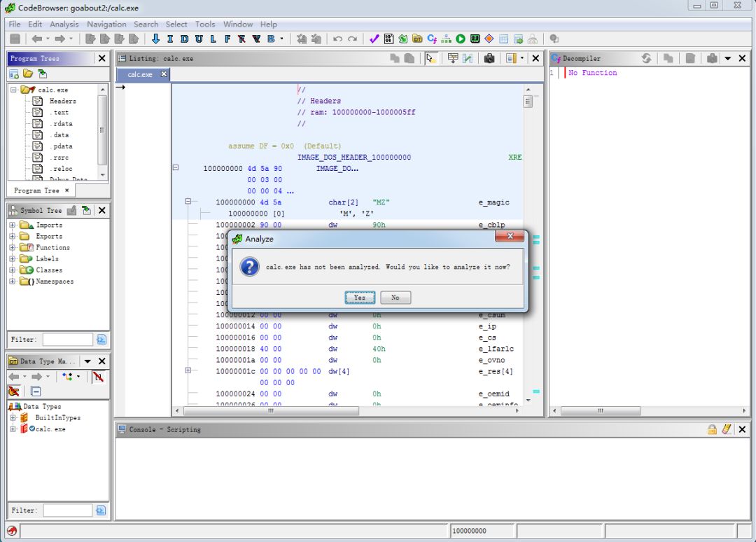Screen dimensions: 756x542
Task: Click the Data Type Manager filter input field
Action: click(67, 510)
